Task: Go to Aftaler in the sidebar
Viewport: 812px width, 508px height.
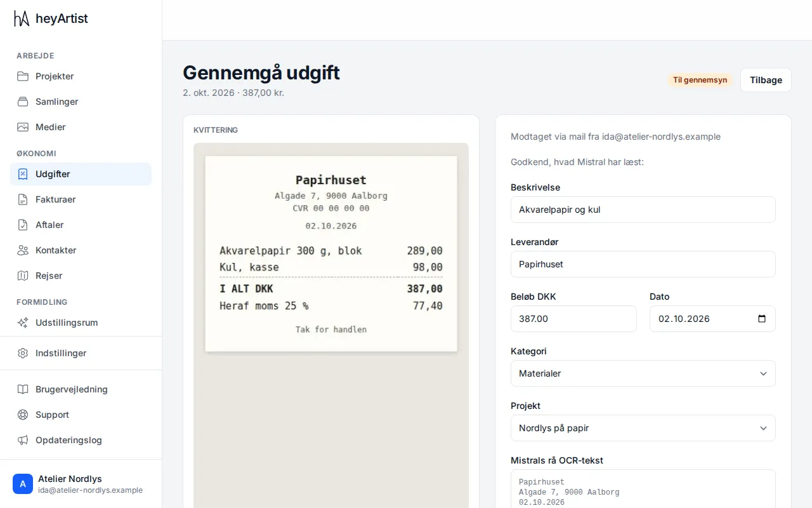Action: [x=81, y=225]
